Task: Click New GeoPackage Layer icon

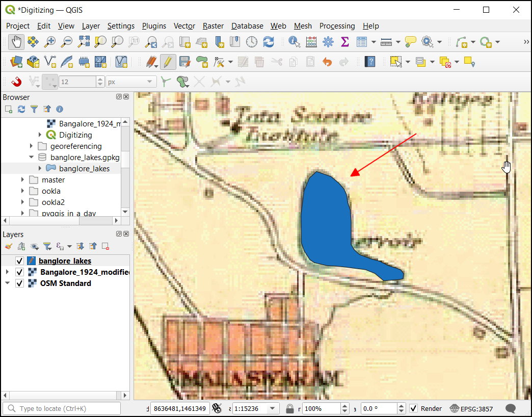Action: click(33, 62)
